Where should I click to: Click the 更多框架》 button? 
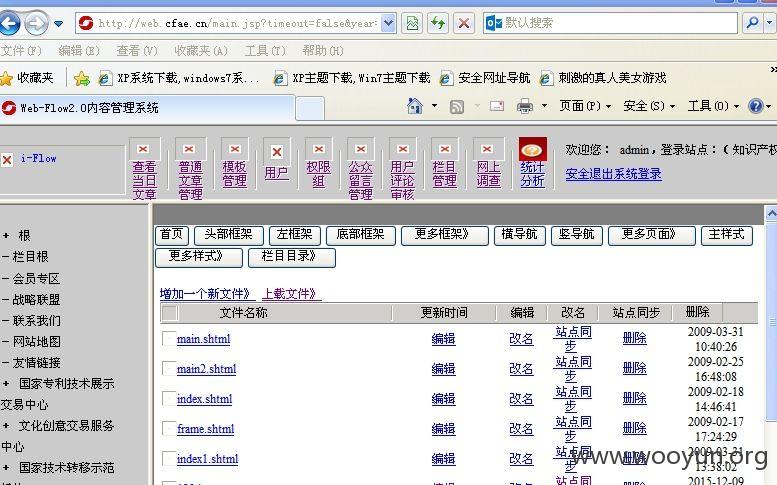444,235
